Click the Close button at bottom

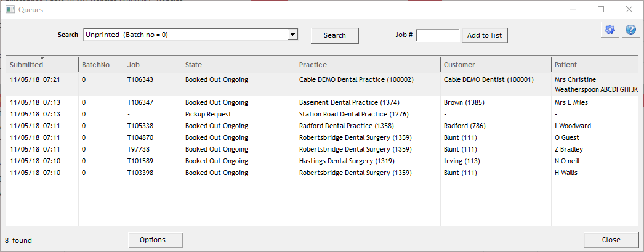pyautogui.click(x=611, y=240)
